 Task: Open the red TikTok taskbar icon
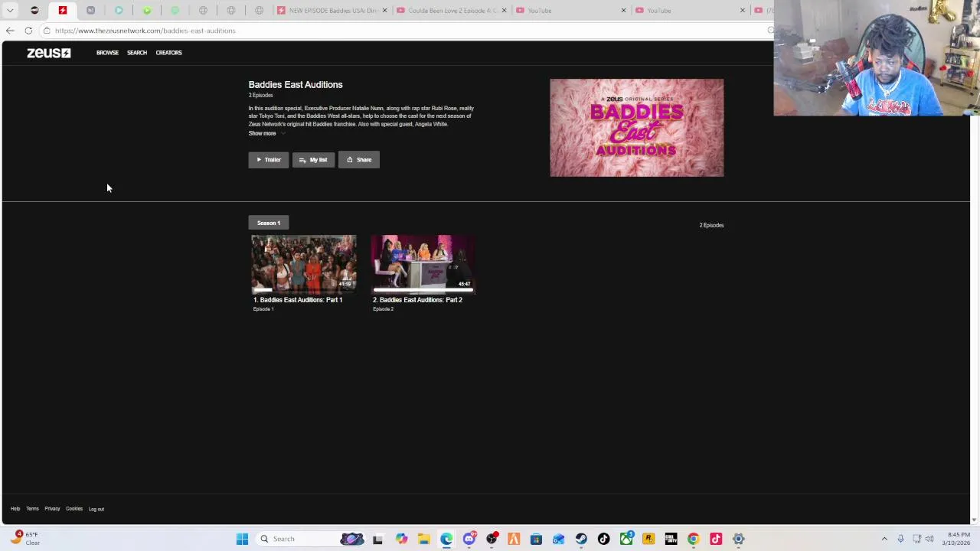(716, 539)
